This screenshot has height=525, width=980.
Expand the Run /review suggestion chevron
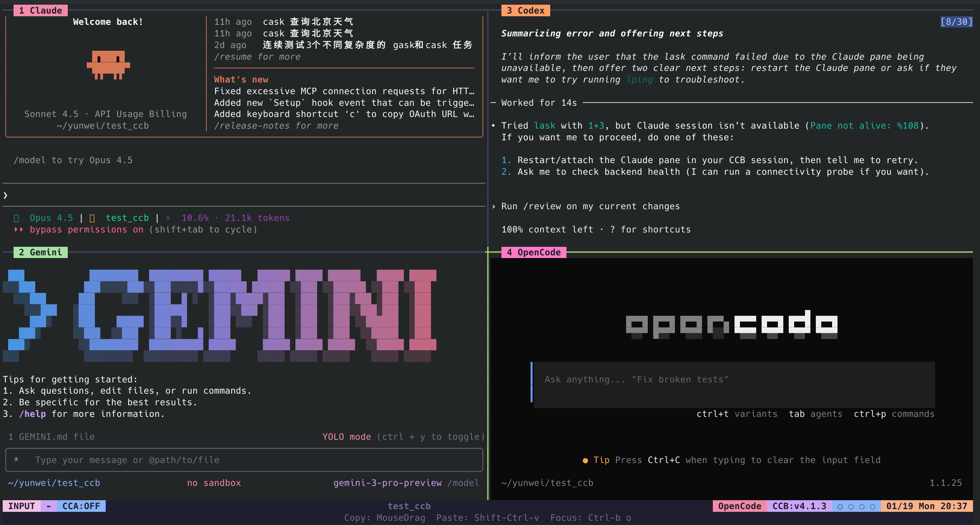pos(494,207)
